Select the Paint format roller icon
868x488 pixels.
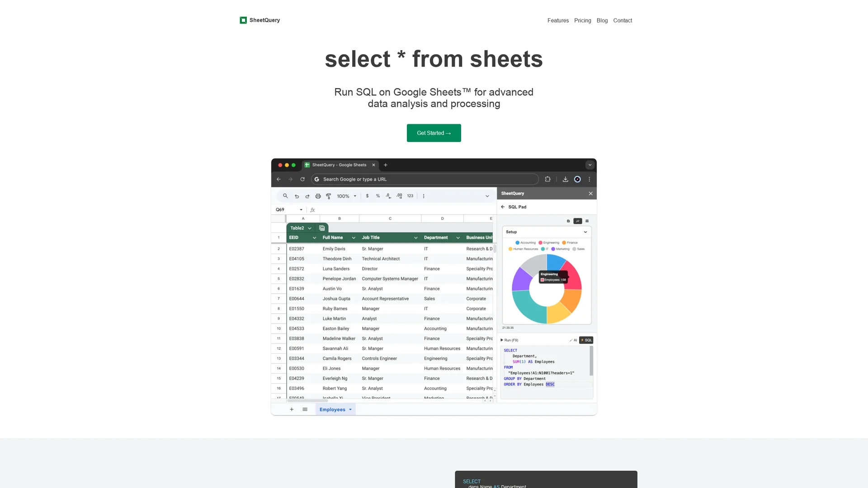click(x=329, y=196)
